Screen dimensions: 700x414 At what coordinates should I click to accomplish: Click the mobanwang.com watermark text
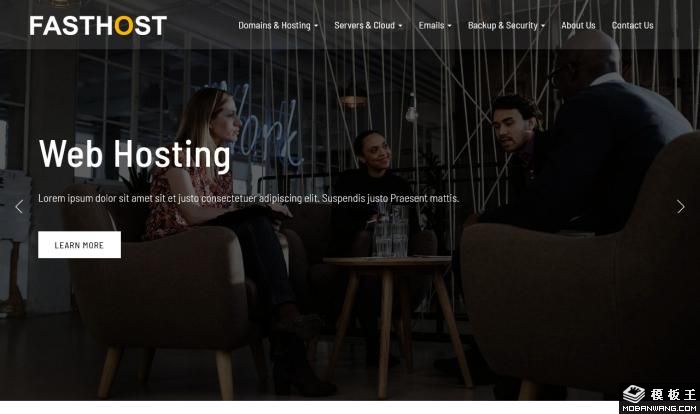click(x=659, y=408)
